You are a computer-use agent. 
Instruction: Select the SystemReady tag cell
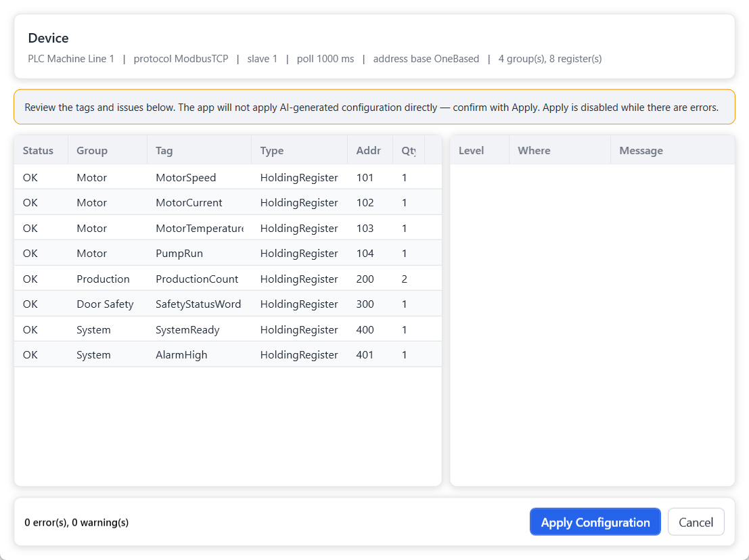(199, 329)
